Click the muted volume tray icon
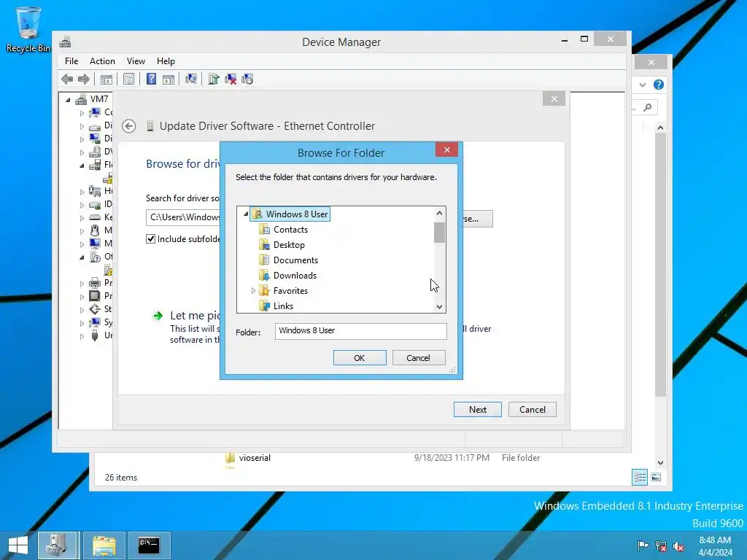This screenshot has width=747, height=560. [678, 546]
